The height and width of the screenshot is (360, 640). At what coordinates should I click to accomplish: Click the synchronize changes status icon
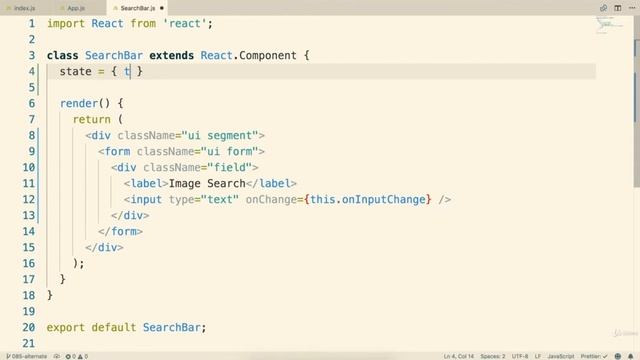tap(57, 356)
